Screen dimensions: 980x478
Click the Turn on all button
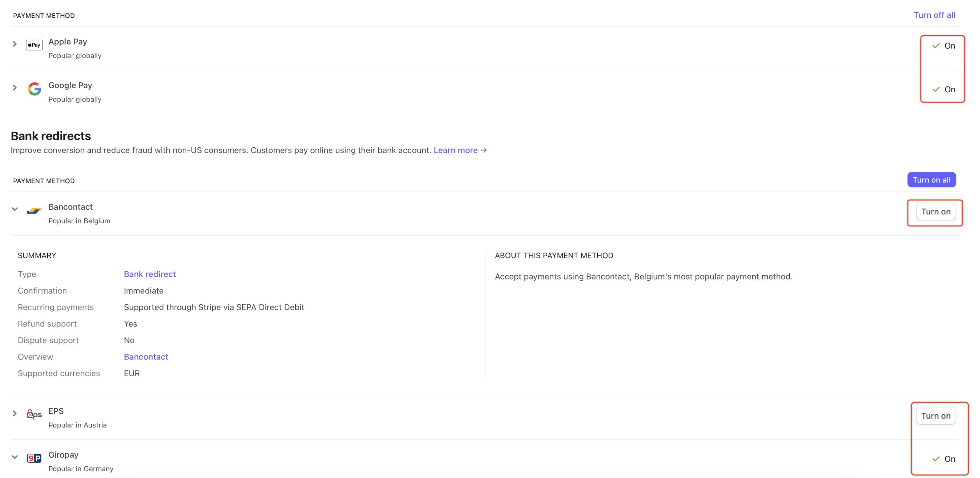click(931, 180)
